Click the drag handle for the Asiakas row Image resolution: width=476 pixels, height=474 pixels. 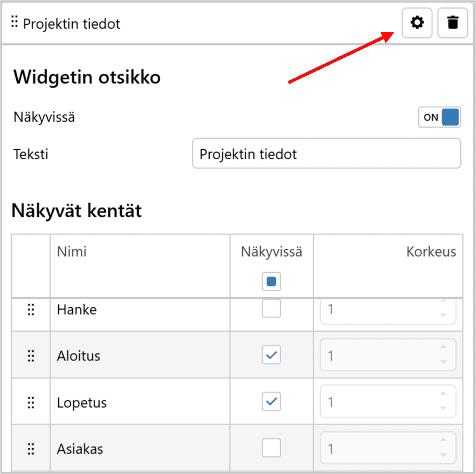click(x=31, y=449)
